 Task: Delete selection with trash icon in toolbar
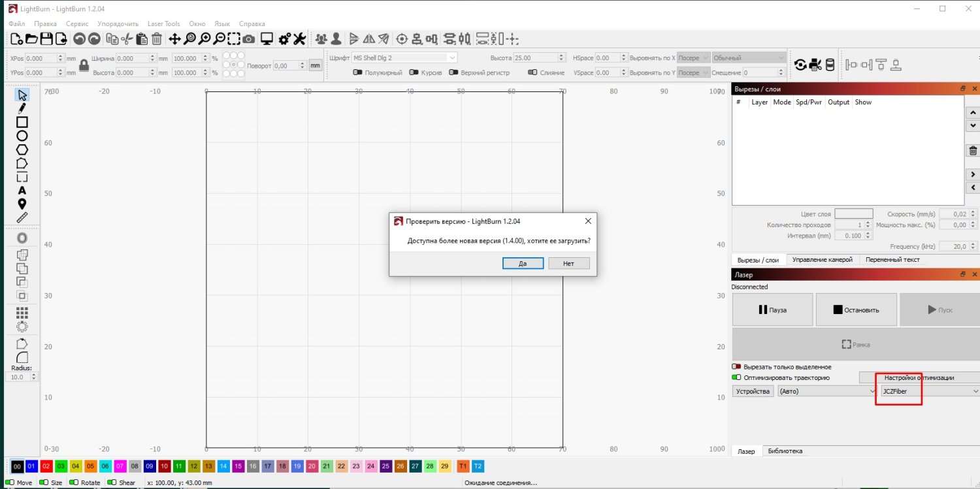[x=157, y=39]
